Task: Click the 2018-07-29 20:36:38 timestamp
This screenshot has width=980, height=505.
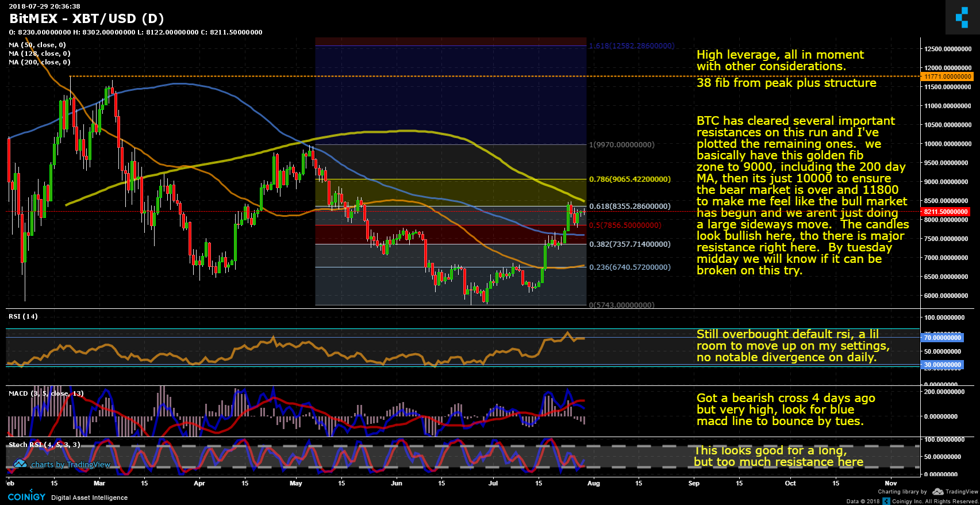Action: click(44, 6)
